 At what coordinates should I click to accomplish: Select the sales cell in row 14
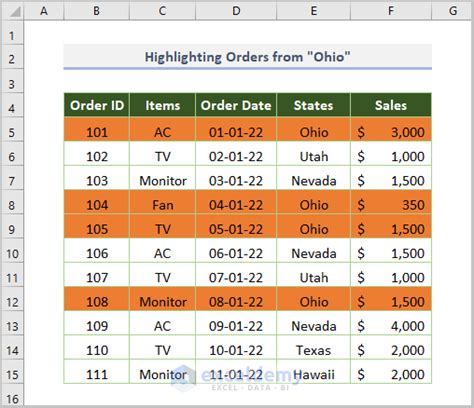point(391,347)
